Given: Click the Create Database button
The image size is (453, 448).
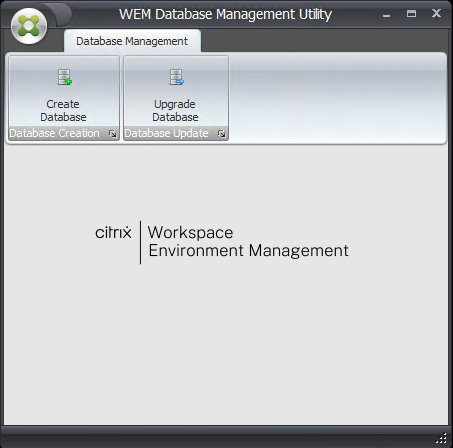Looking at the screenshot, I should click(63, 92).
